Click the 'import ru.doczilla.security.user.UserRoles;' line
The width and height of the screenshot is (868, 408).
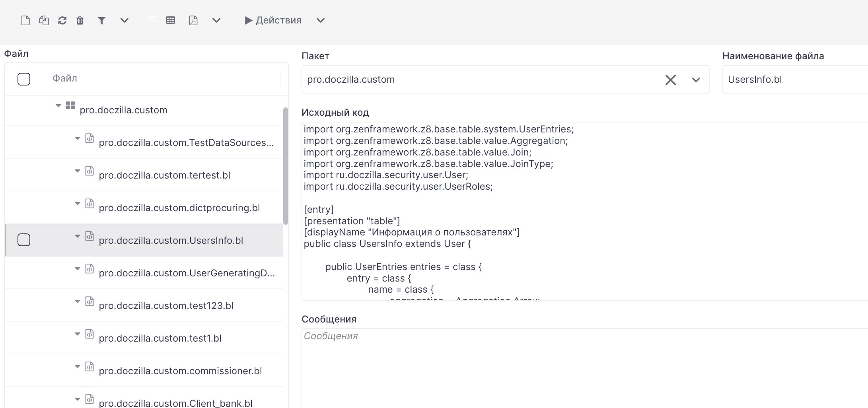click(398, 187)
